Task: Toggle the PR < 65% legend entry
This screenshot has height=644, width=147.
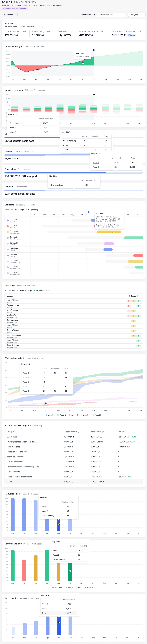Action: (58, 587)
